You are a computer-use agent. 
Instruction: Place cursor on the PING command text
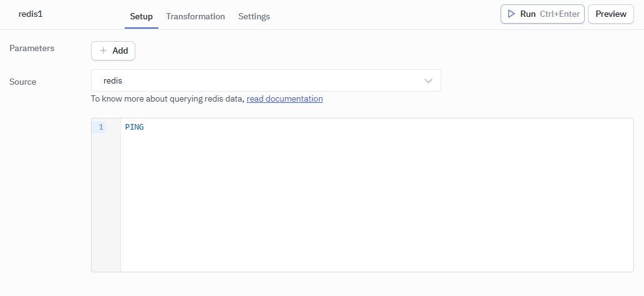pos(134,127)
